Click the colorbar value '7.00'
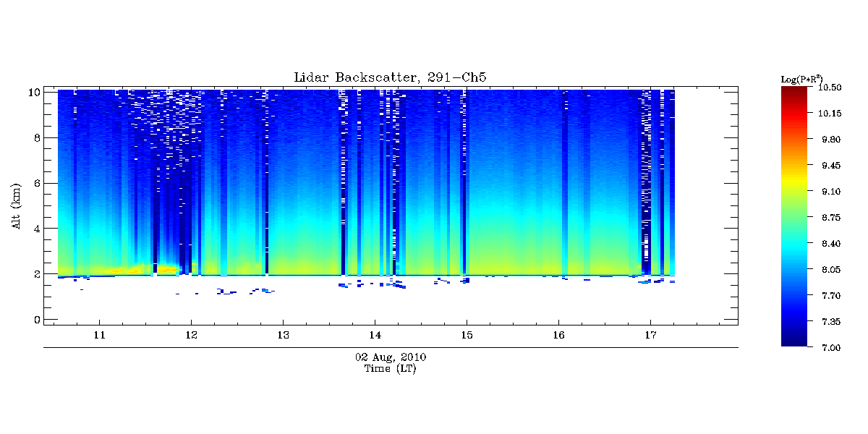This screenshot has height=434, width=868. [x=830, y=347]
